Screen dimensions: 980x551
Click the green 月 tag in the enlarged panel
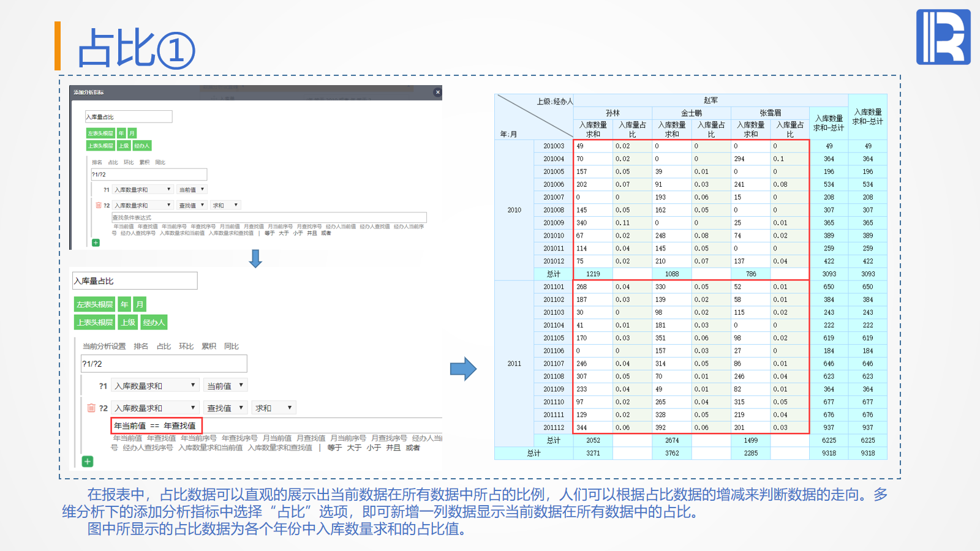(140, 304)
